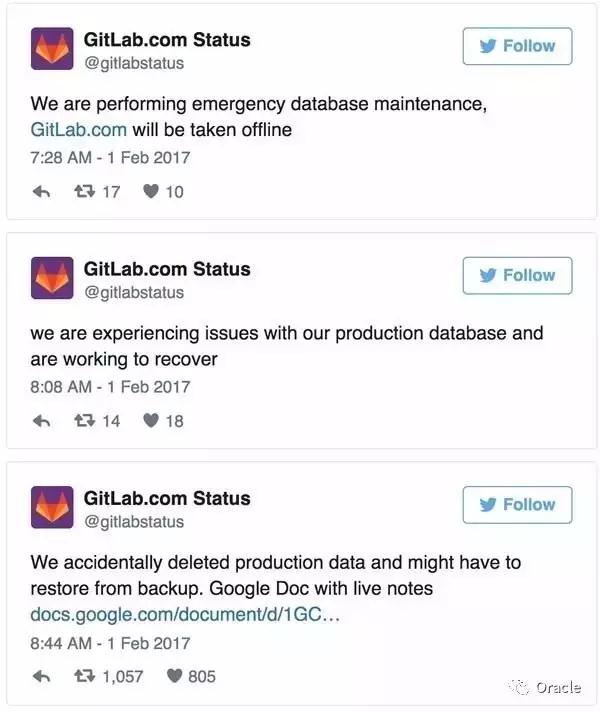Reply to the emergency database maintenance tweet

pos(42,192)
